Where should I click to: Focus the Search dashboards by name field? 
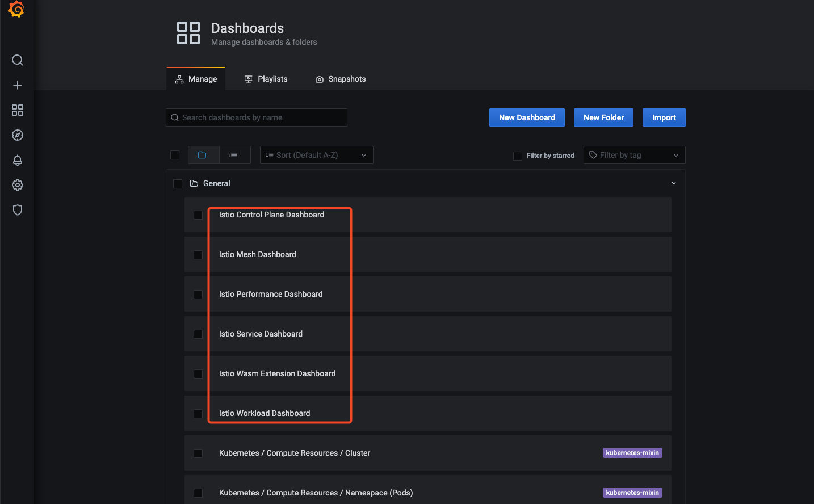point(257,117)
